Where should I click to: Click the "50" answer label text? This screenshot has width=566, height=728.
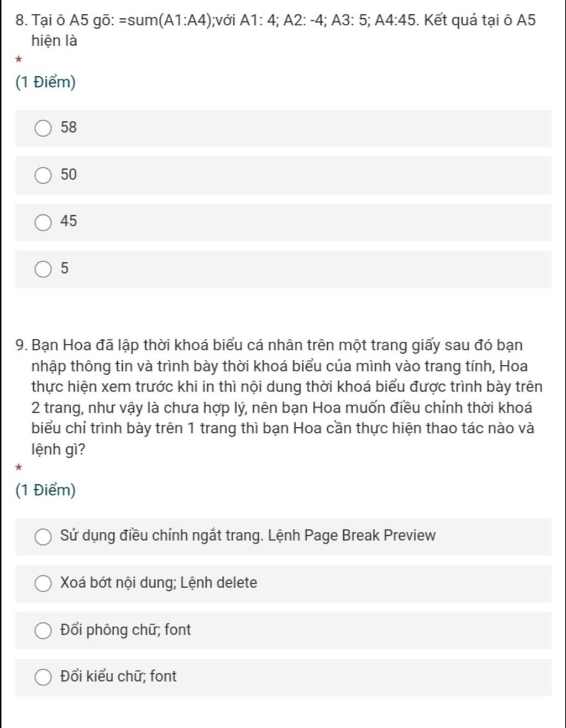69,174
